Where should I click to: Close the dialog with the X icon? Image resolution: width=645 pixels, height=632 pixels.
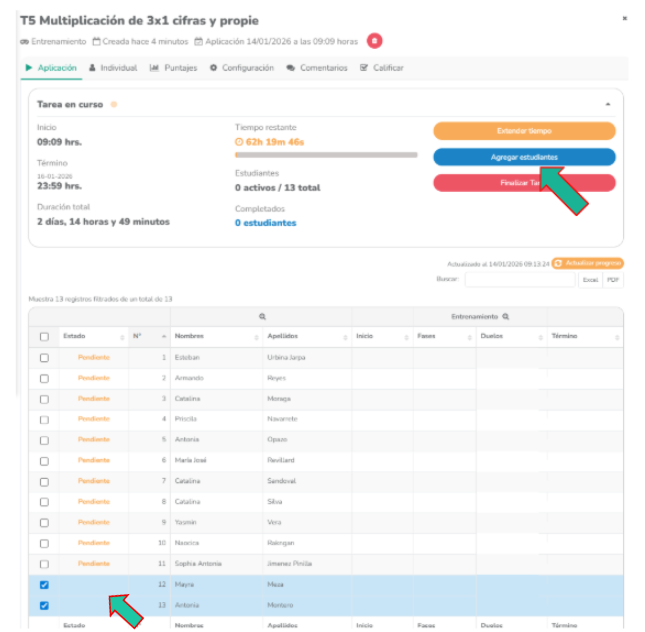625,18
